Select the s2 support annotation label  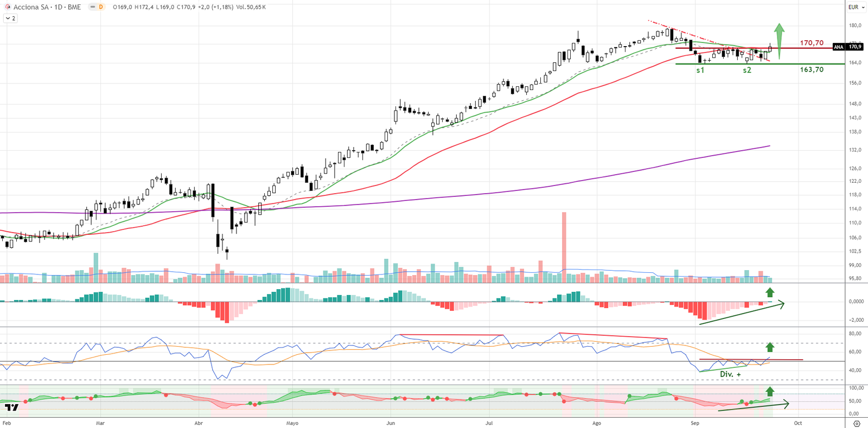coord(746,70)
